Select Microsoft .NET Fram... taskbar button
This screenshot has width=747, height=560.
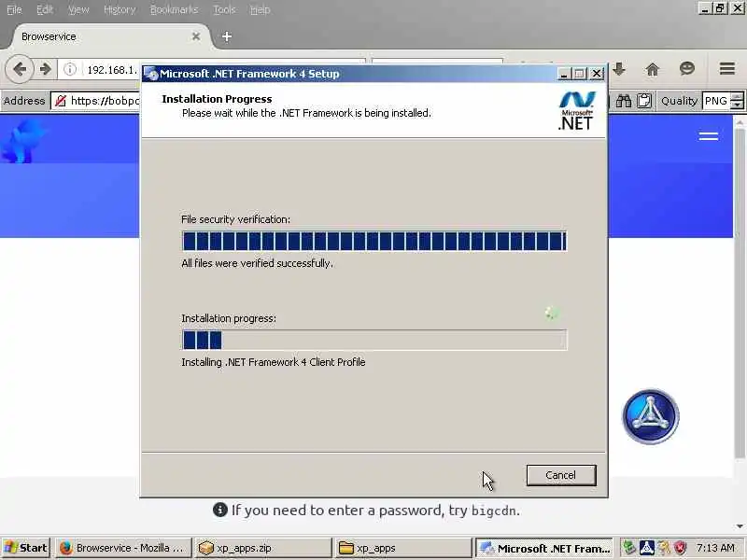point(544,548)
